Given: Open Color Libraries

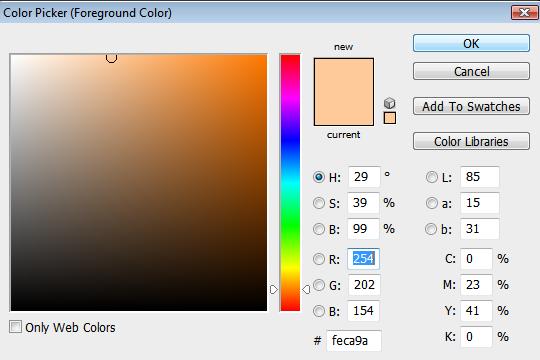Looking at the screenshot, I should (x=471, y=141).
